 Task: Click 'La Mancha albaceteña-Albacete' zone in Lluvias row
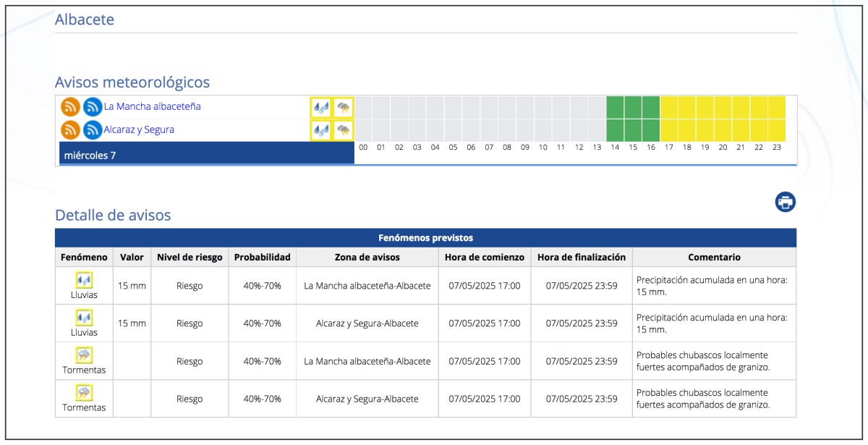367,286
